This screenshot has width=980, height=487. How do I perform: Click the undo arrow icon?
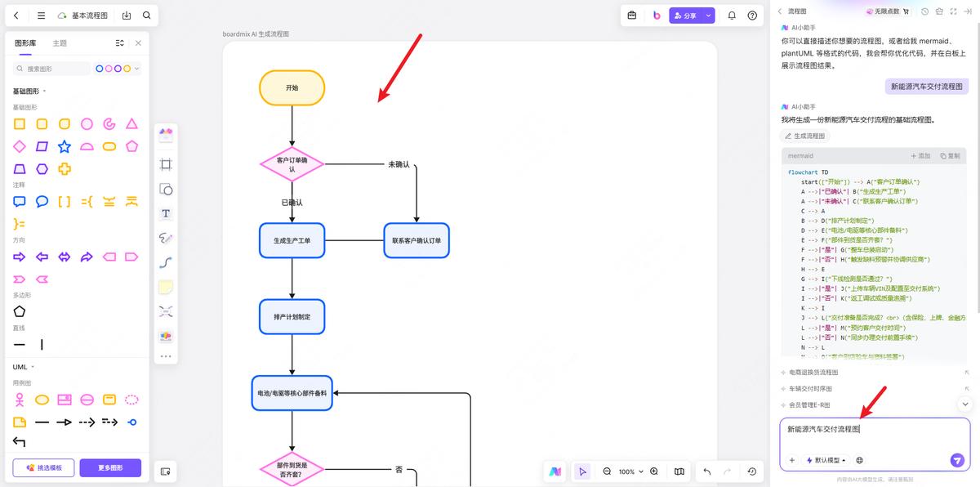706,471
